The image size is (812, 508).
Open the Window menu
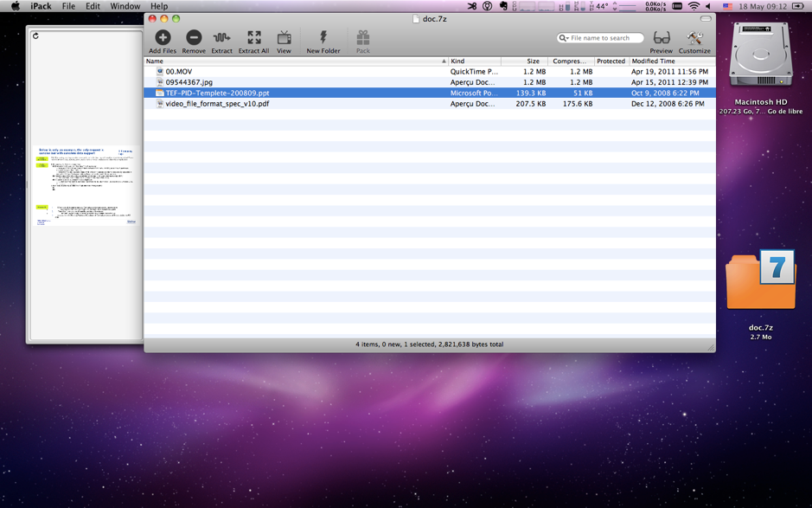[x=125, y=6]
